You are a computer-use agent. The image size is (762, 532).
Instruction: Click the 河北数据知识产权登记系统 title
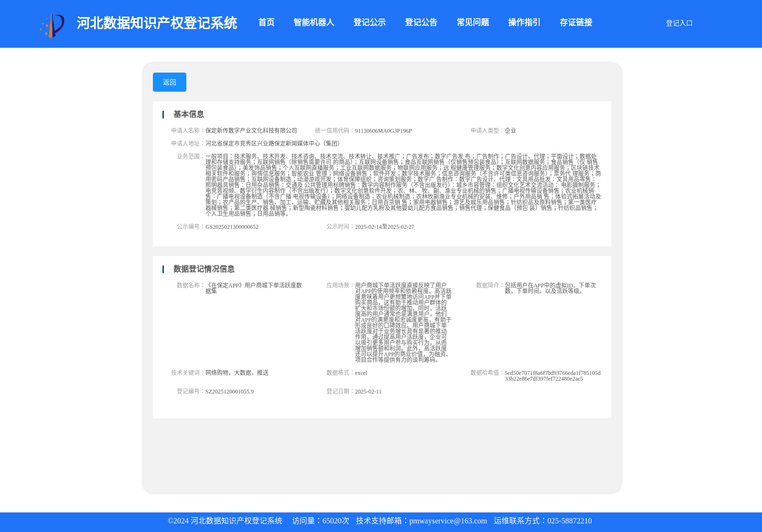tap(157, 23)
